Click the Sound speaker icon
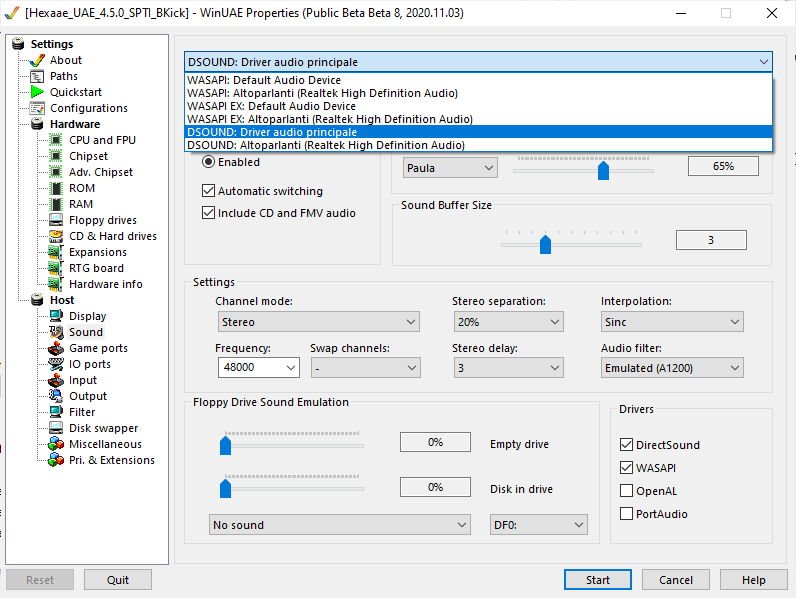The width and height of the screenshot is (796, 598). click(x=56, y=332)
